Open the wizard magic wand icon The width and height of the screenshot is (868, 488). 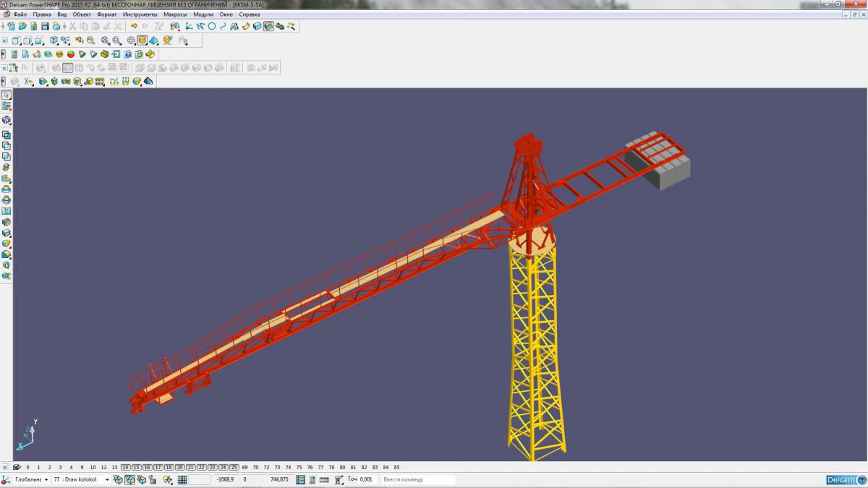click(291, 26)
